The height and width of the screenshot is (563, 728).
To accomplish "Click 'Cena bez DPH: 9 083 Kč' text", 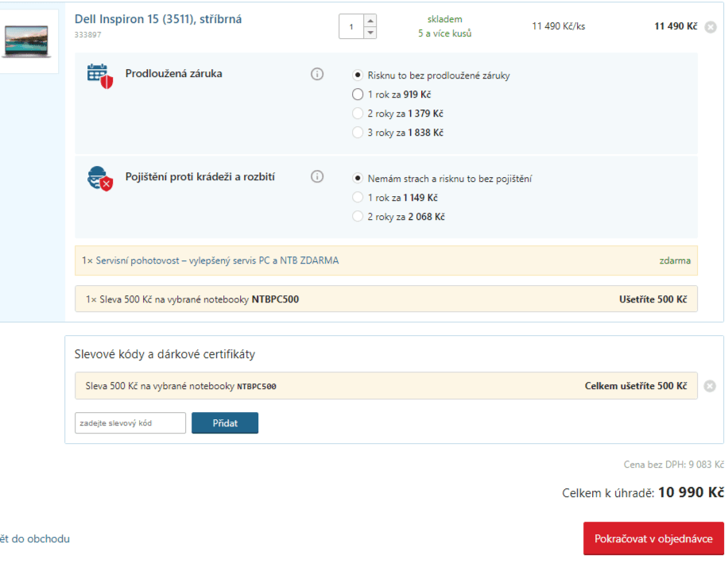I will (x=673, y=465).
